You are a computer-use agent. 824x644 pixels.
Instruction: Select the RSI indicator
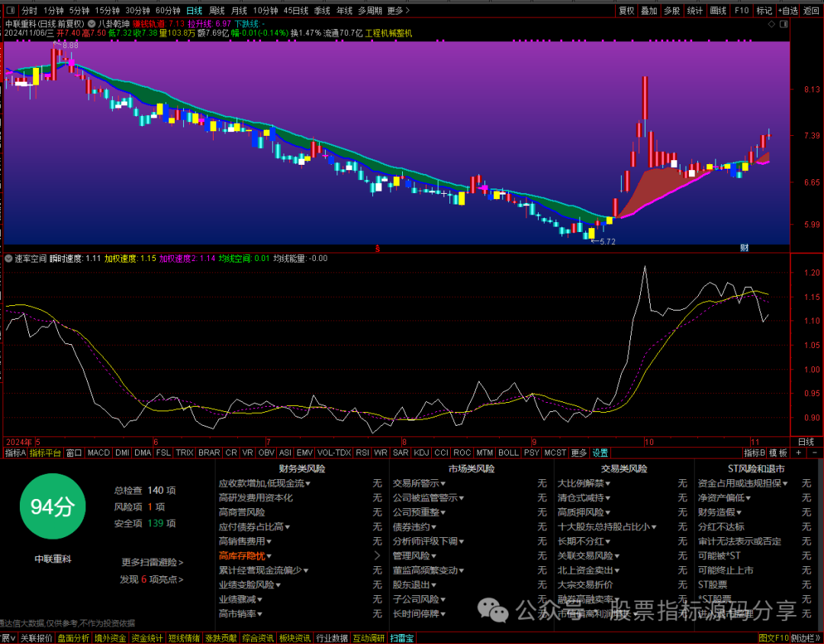click(x=362, y=452)
